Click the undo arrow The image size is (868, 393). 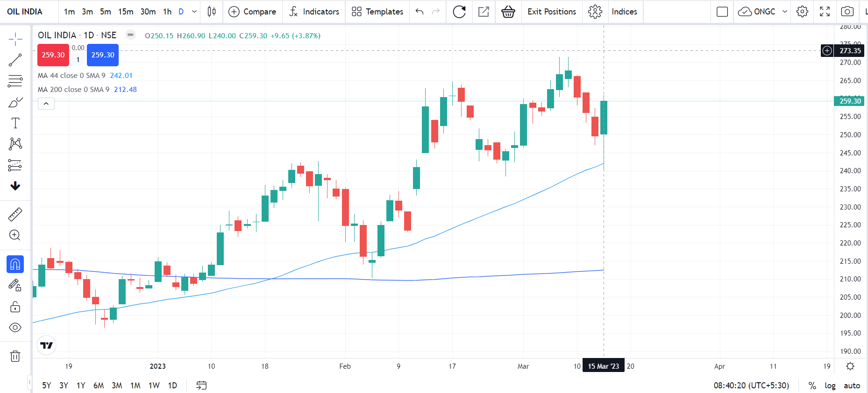[420, 12]
